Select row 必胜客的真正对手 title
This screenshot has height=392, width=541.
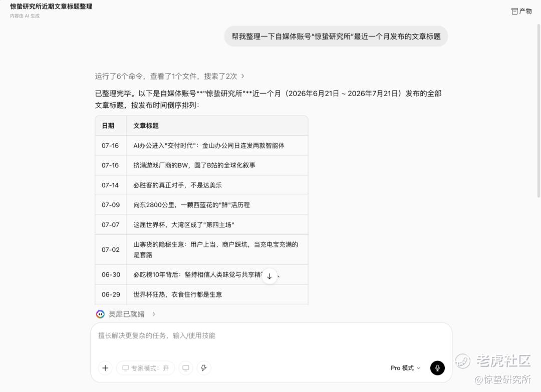pyautogui.click(x=177, y=185)
